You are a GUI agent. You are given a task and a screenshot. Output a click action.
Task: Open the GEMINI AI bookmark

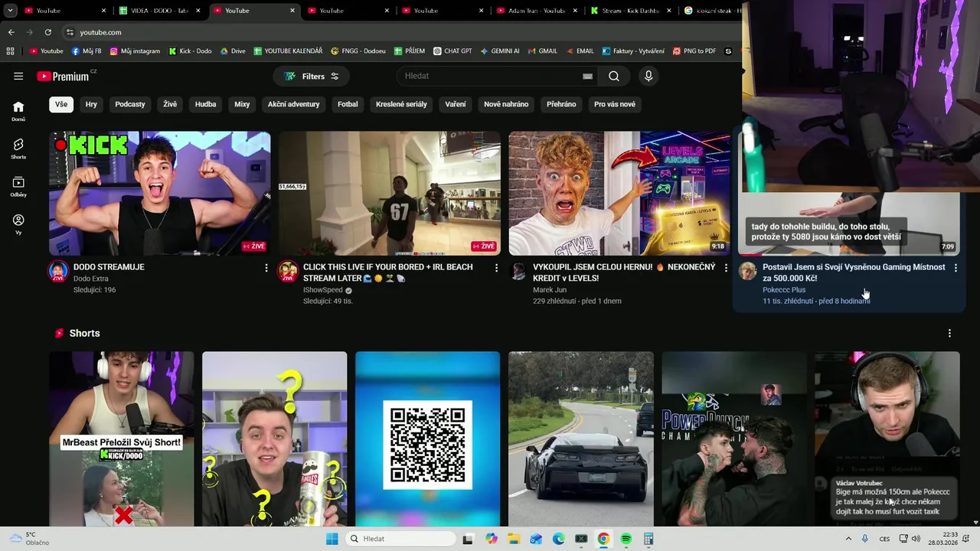coord(500,51)
